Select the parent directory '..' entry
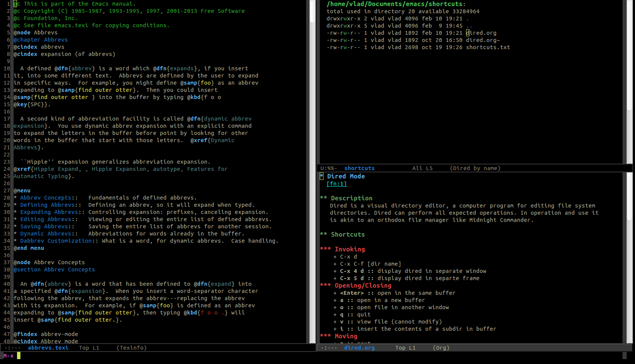Viewport: 635px width, 364px height. click(x=469, y=26)
